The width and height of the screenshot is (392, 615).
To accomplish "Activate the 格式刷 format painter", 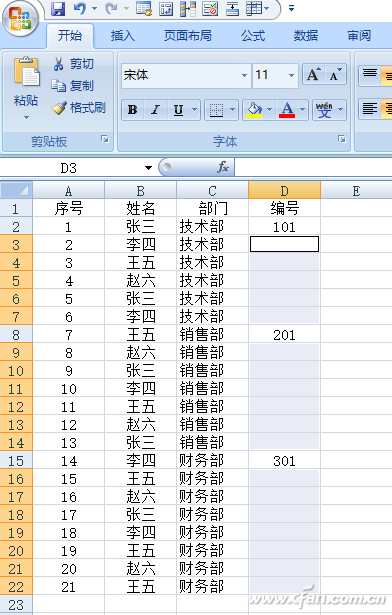I will [79, 107].
